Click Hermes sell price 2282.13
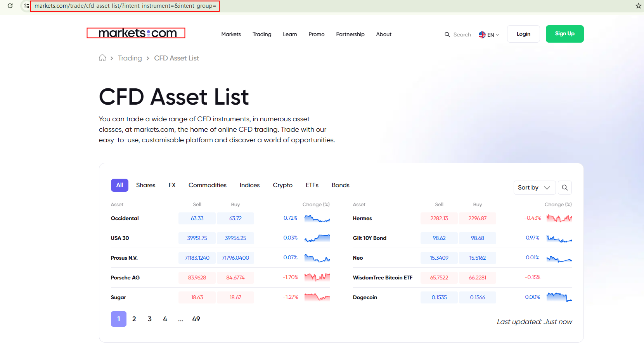 pos(439,218)
